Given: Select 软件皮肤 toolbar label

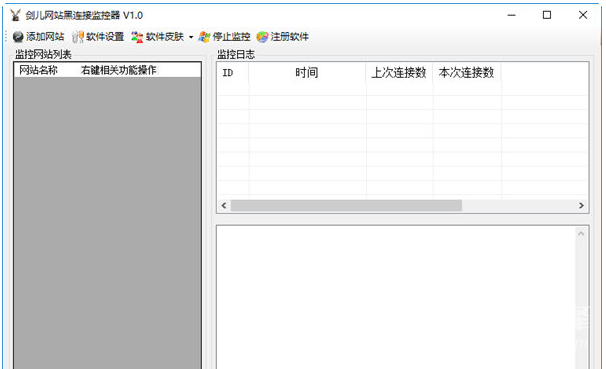Looking at the screenshot, I should pyautogui.click(x=165, y=37).
